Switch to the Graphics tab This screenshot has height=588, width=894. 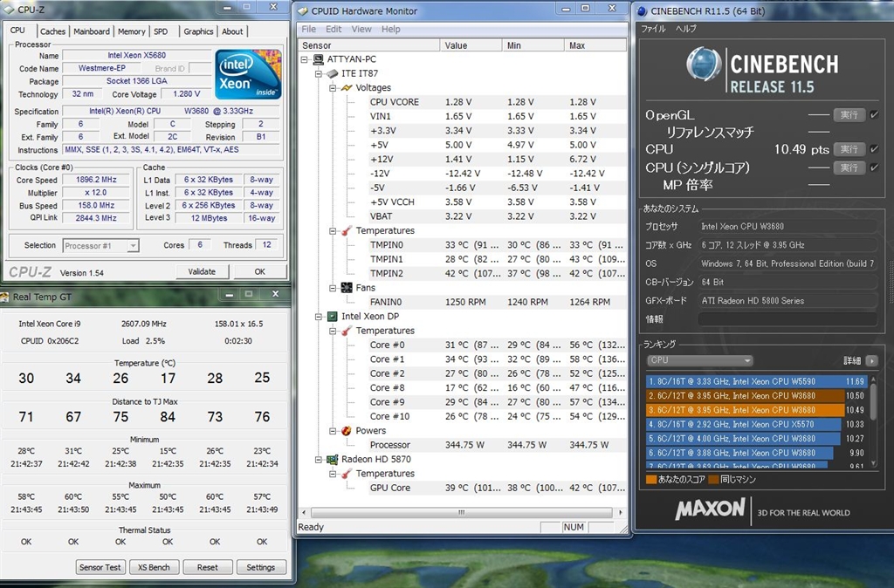coord(198,31)
